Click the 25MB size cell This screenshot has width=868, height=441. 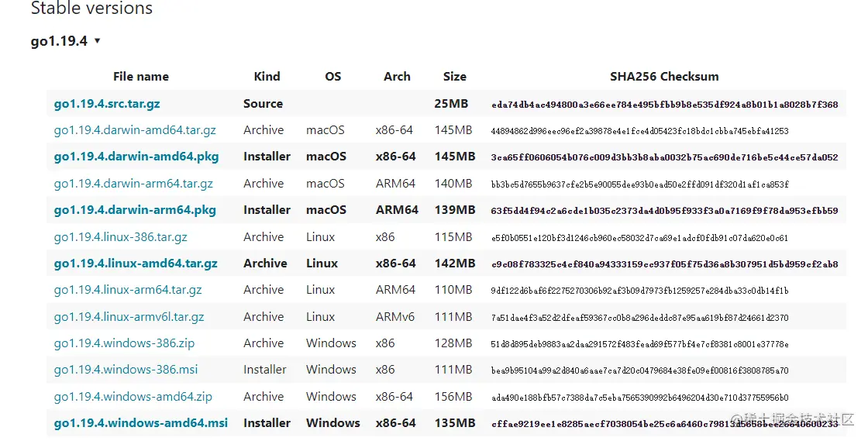point(451,104)
